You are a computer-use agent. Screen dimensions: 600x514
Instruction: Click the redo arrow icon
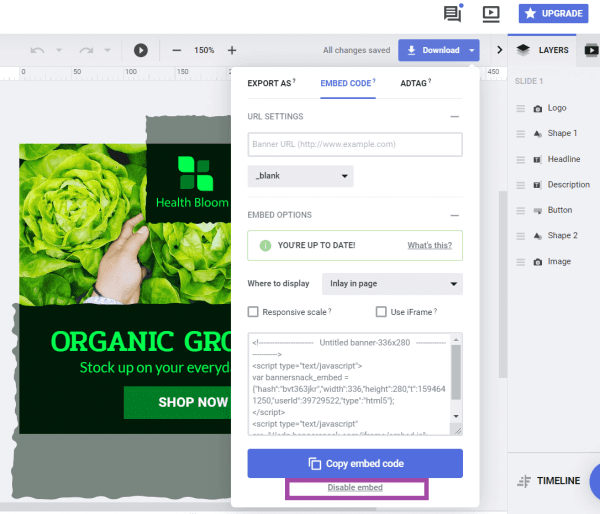click(85, 50)
